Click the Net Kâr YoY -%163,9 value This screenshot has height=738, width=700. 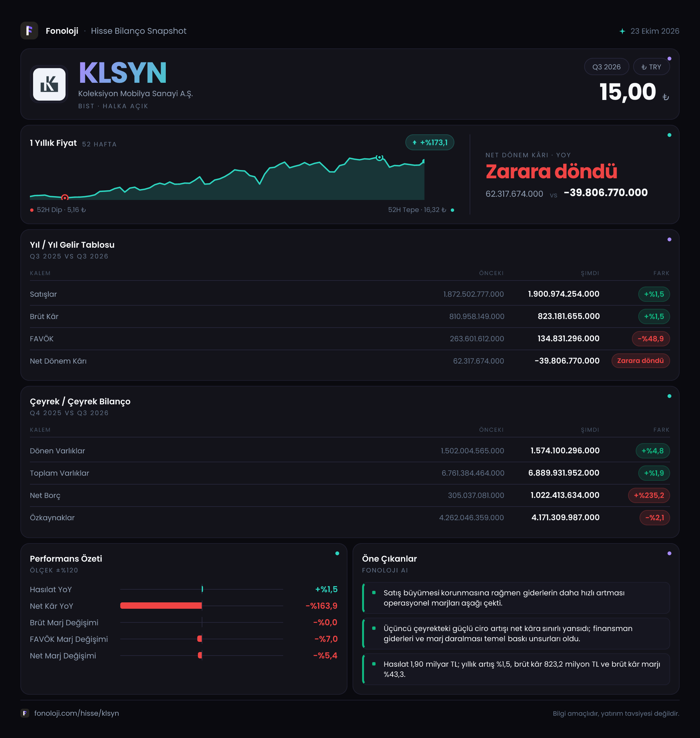(x=321, y=606)
